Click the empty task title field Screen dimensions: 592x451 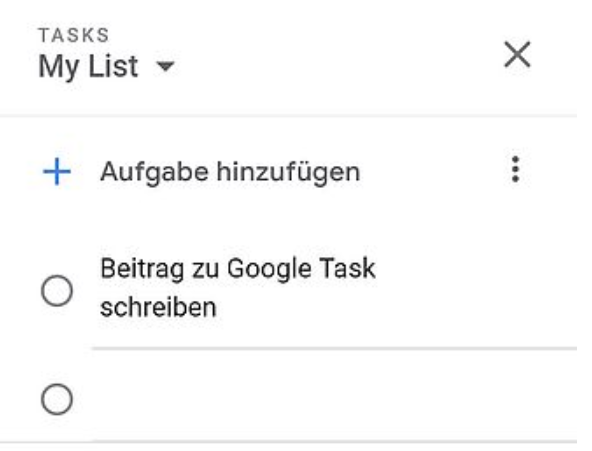coord(334,399)
